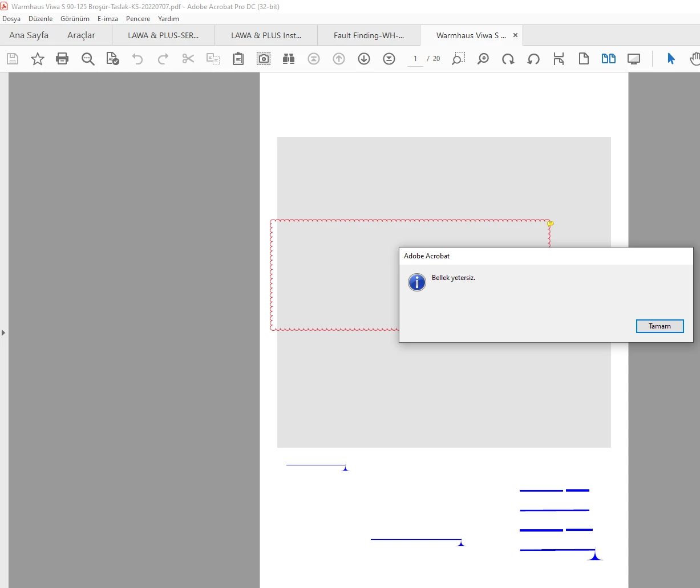Open the Find text magnifier tool
Screen dimensions: 700x588
click(88, 59)
